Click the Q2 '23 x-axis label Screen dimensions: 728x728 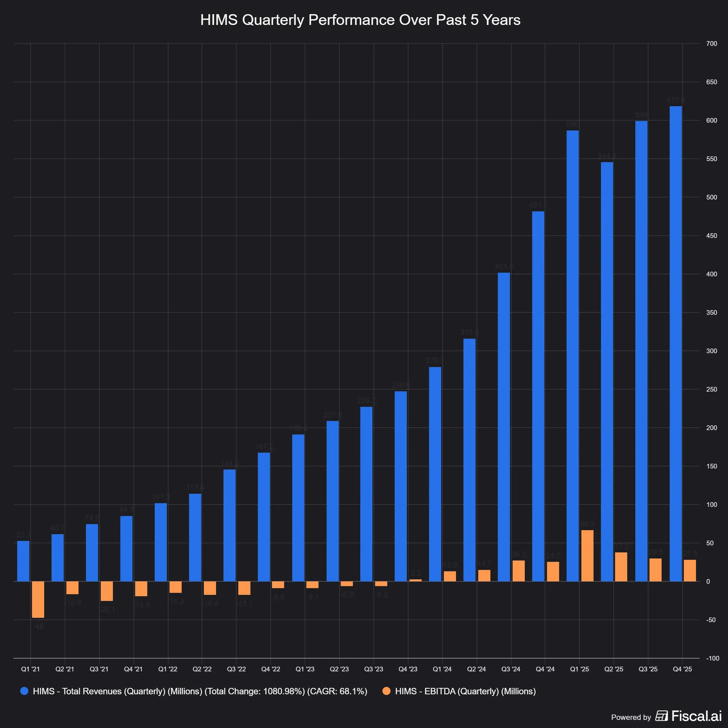339,669
